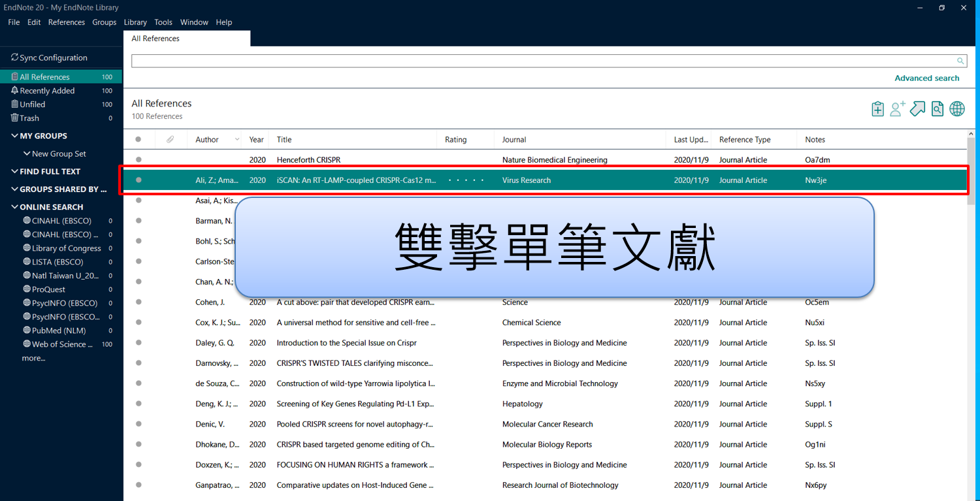Click the magnifier icon in search box
Viewport: 980px width, 501px height.
pyautogui.click(x=960, y=61)
